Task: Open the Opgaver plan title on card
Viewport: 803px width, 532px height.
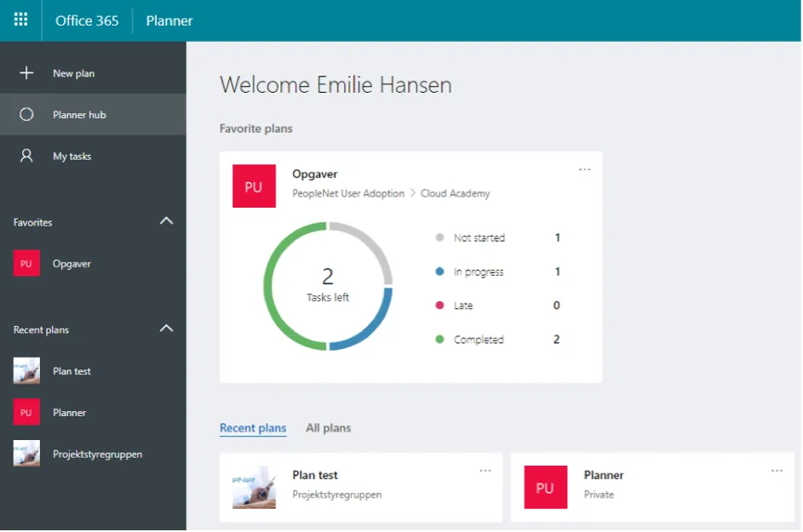Action: click(x=315, y=174)
